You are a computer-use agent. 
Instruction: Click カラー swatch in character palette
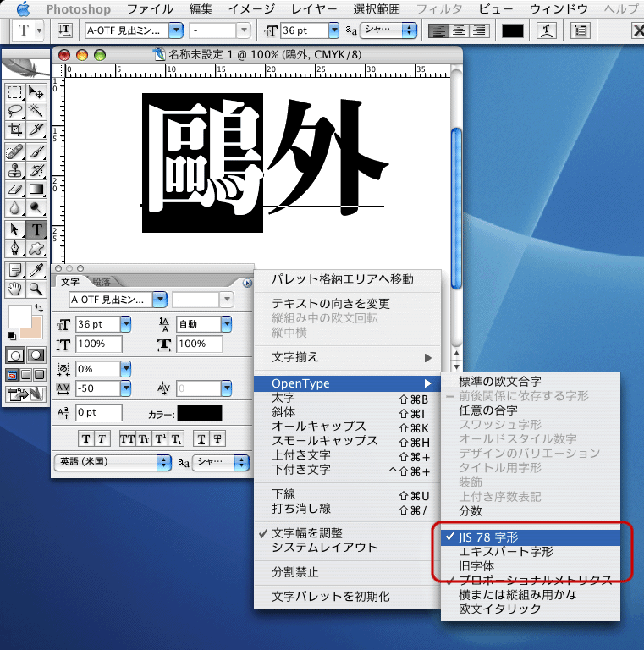tap(200, 413)
